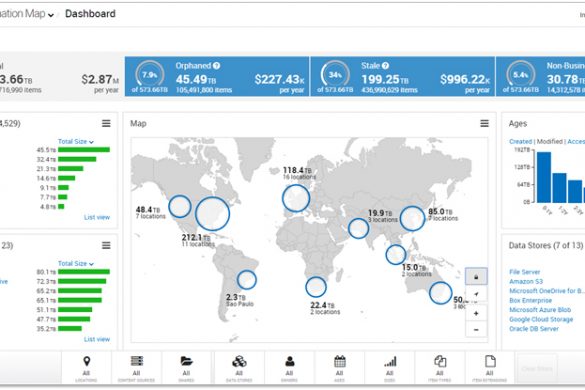Open the Box Enterprise data store link
The image size is (585, 390).
pos(531,300)
